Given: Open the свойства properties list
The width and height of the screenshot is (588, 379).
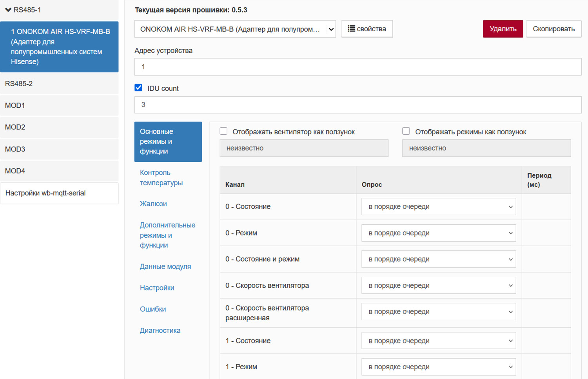Looking at the screenshot, I should pyautogui.click(x=367, y=29).
